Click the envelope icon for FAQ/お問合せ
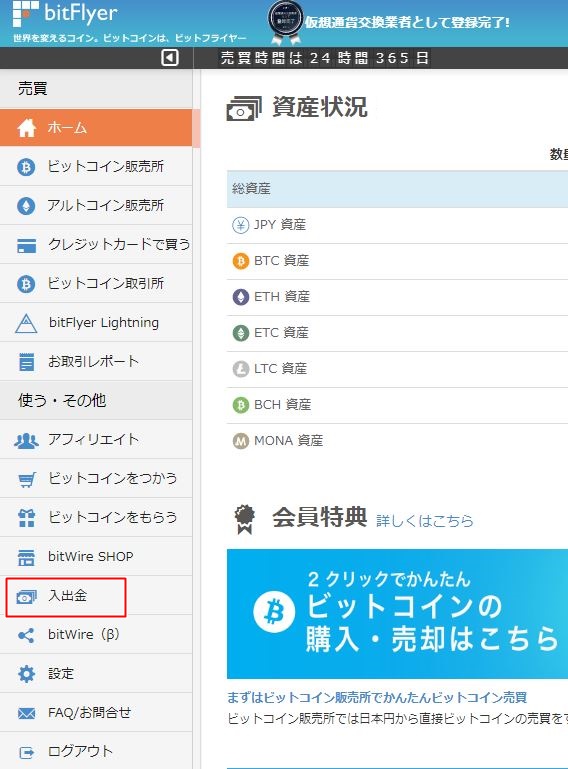This screenshot has height=769, width=568. pyautogui.click(x=26, y=713)
